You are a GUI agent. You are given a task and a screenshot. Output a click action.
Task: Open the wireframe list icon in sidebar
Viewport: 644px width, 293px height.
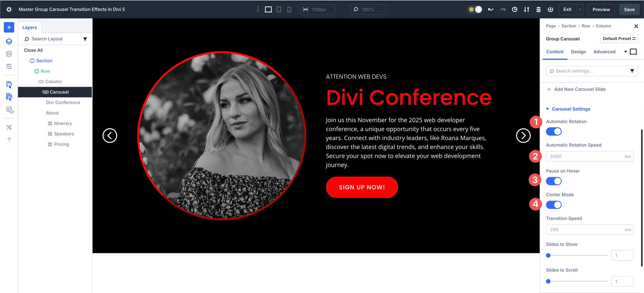click(x=9, y=66)
